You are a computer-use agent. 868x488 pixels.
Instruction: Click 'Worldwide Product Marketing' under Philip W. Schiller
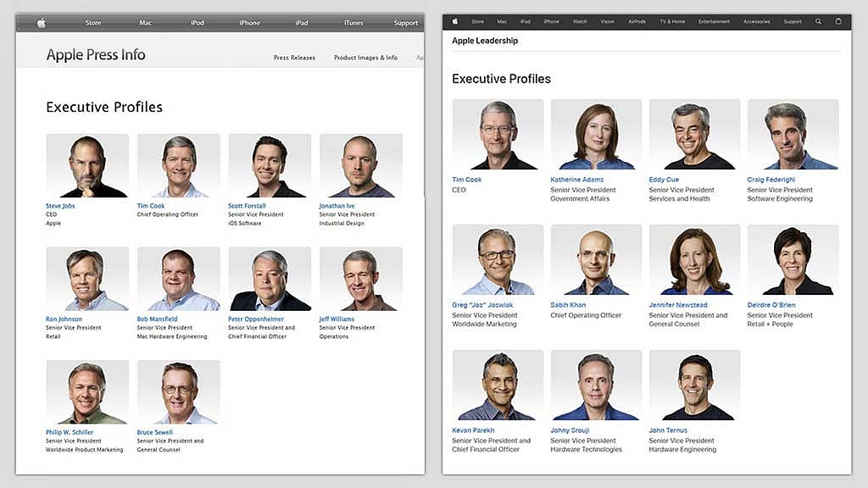point(84,450)
